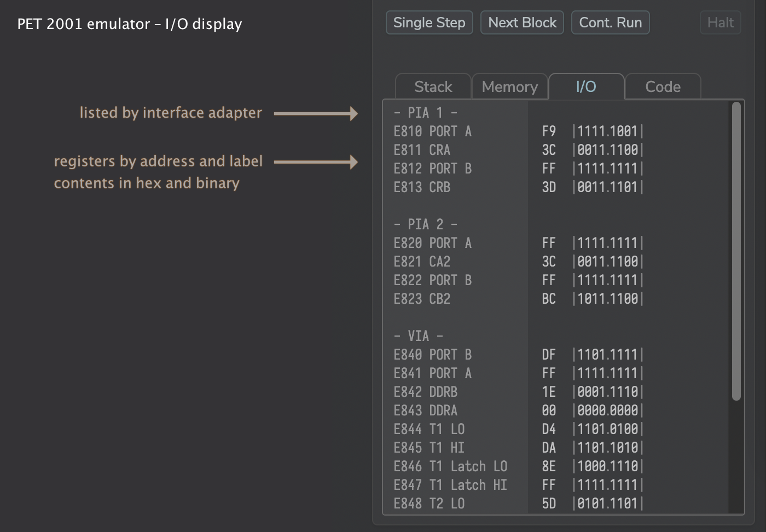This screenshot has height=532, width=766.
Task: Switch to the Stack tab
Action: 433,86
